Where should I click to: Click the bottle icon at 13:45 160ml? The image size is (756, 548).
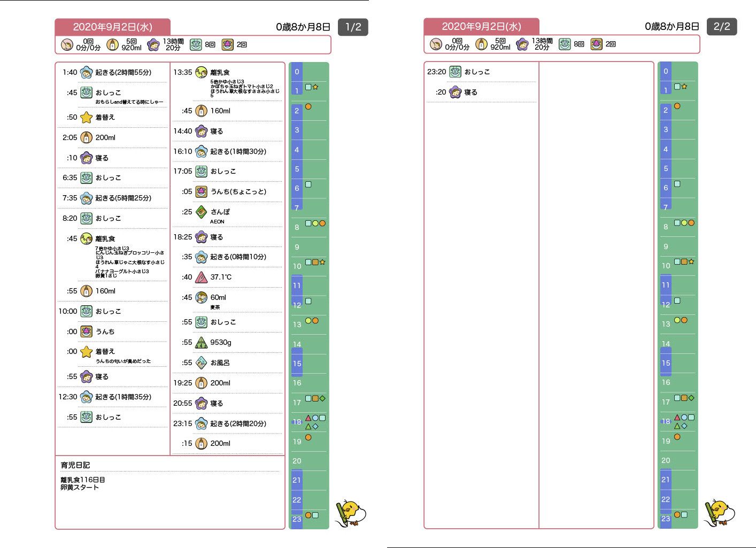tap(201, 111)
